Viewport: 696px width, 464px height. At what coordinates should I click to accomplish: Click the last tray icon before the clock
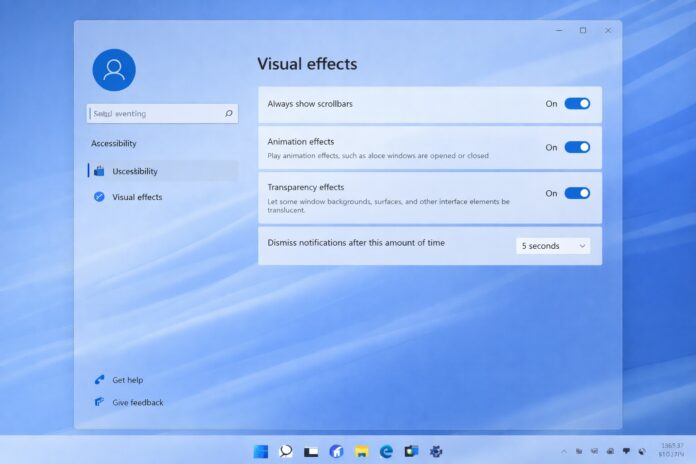[x=642, y=452]
